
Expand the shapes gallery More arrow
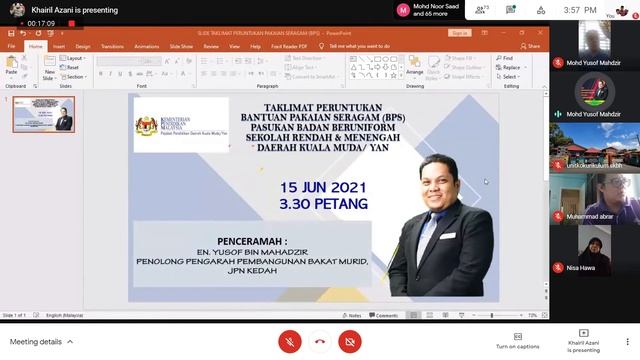(x=401, y=76)
